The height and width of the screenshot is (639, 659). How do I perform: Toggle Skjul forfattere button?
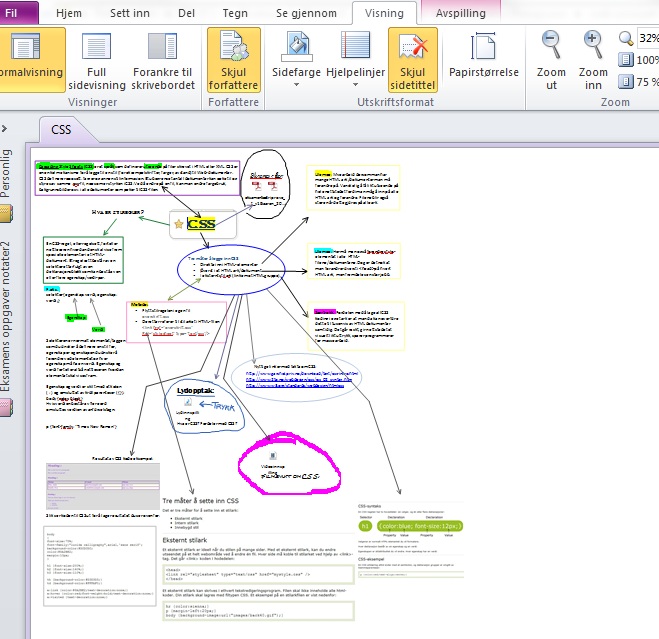(x=233, y=60)
